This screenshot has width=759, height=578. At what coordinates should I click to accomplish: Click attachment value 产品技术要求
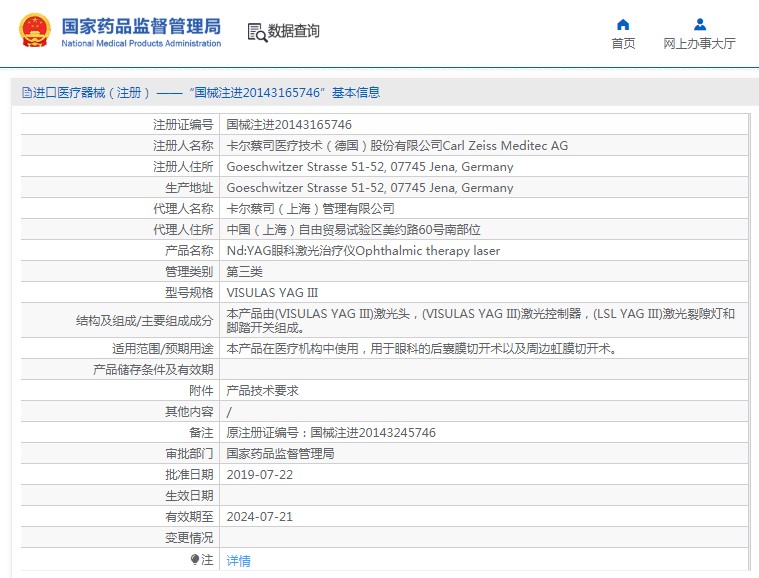coord(262,391)
